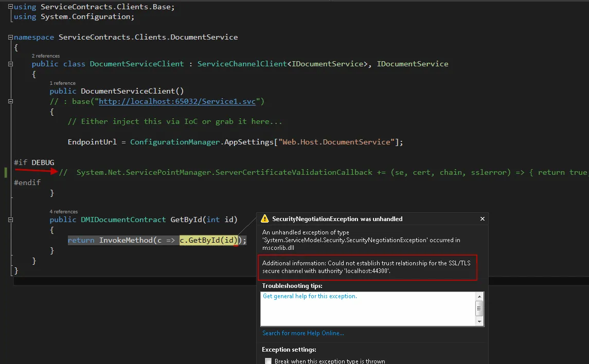Viewport: 589px width, 364px height.
Task: Click the warning icon in exception dialog
Action: 265,219
